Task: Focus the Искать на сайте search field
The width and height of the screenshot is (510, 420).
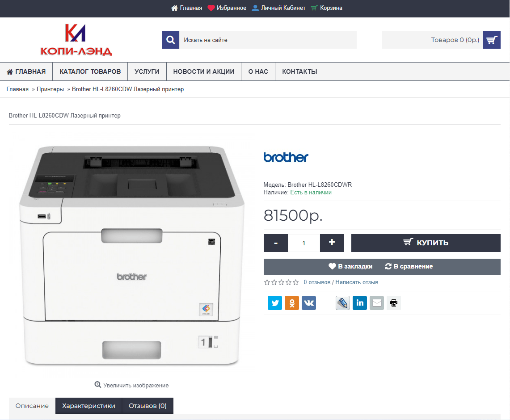Action: point(268,40)
